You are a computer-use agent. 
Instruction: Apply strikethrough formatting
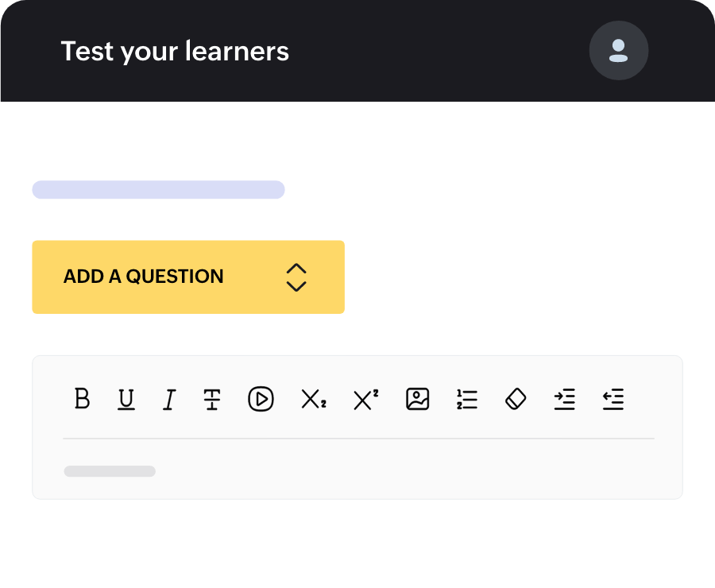click(212, 400)
